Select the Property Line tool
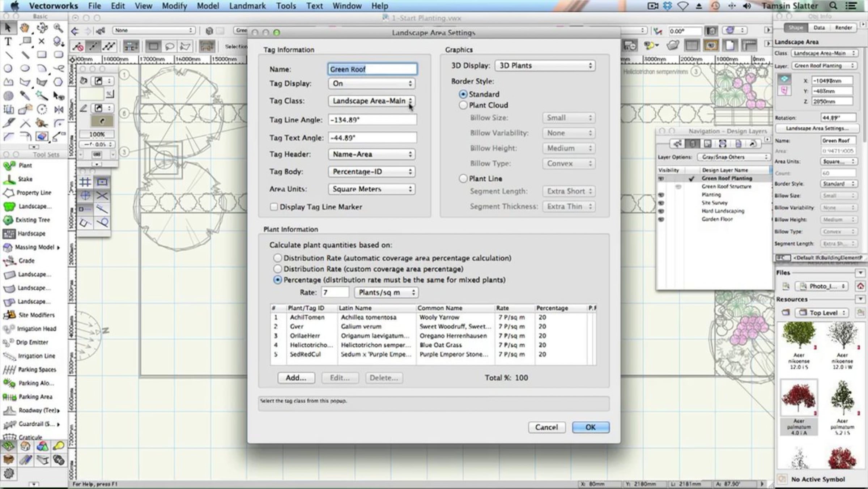 (x=8, y=193)
